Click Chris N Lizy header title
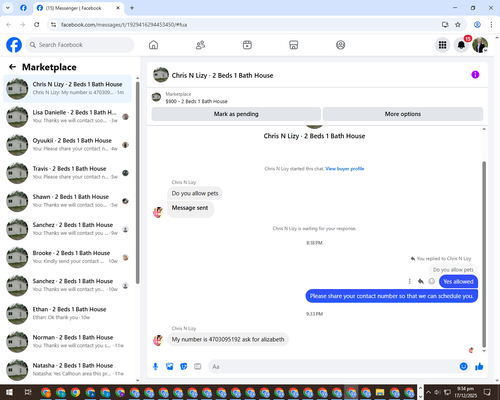This screenshot has width=500, height=400. pyautogui.click(x=222, y=75)
